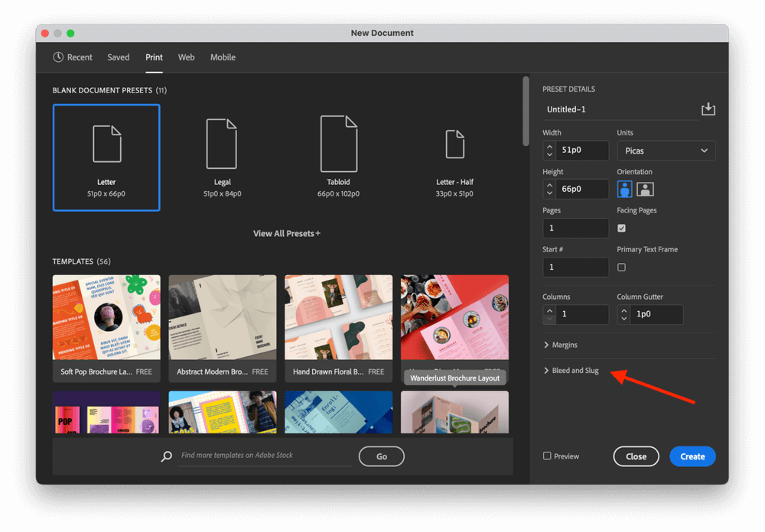Screen dimensions: 765x532
Task: Disable the Facing Pages checkbox
Action: [621, 228]
